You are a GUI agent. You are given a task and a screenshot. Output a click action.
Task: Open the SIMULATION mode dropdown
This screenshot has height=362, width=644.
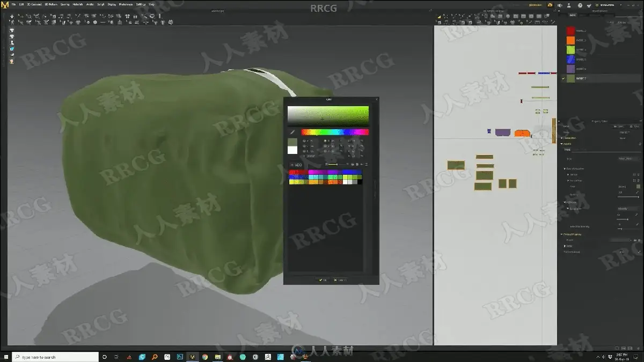[x=608, y=4]
